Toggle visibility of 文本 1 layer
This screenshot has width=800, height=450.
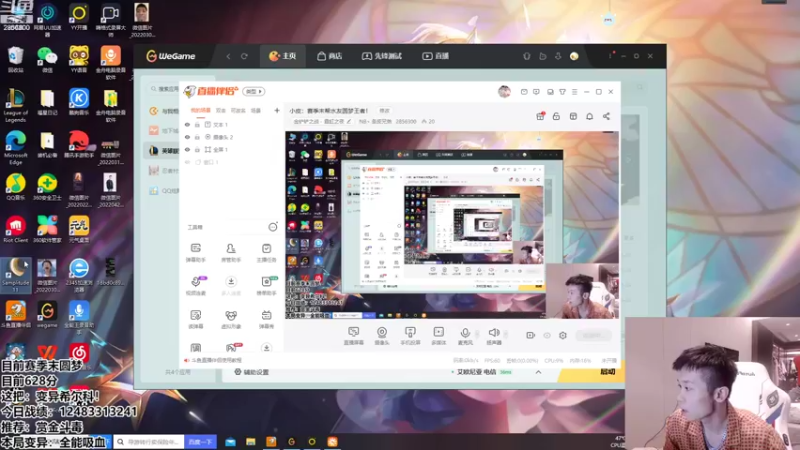(187, 124)
